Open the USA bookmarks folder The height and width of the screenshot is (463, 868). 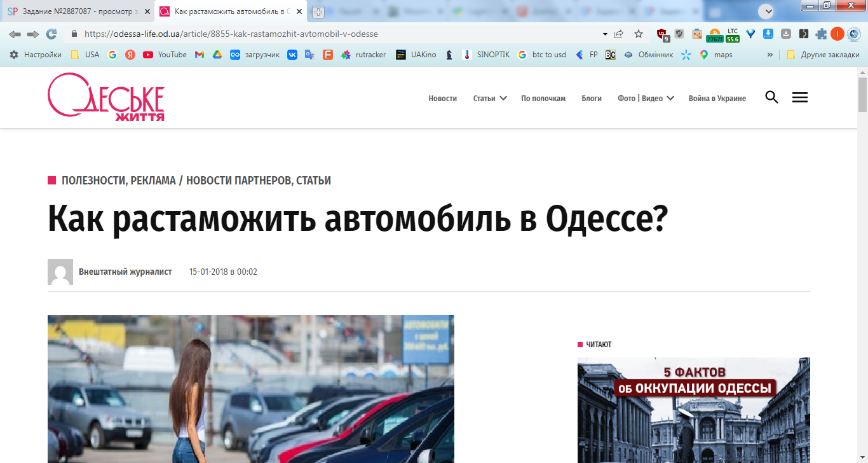tap(85, 55)
